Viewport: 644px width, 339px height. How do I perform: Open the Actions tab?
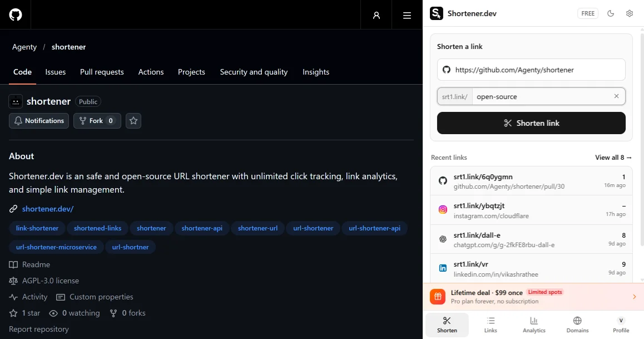151,72
